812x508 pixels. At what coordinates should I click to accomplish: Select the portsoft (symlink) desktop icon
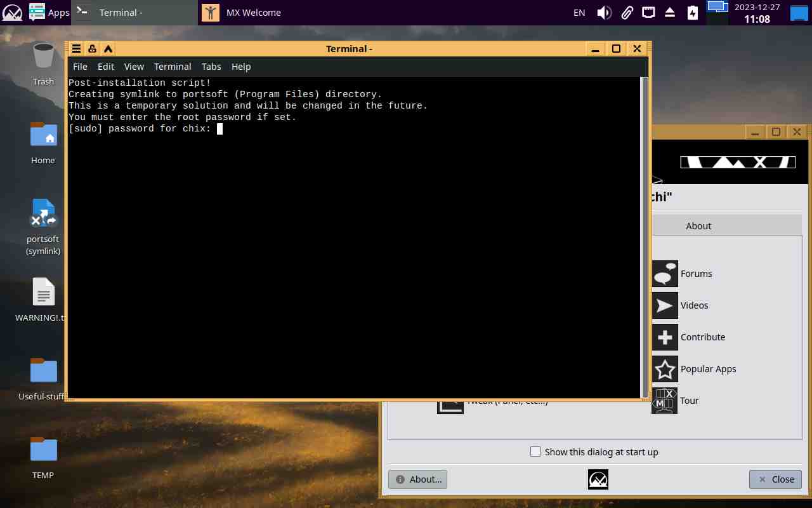click(x=43, y=227)
